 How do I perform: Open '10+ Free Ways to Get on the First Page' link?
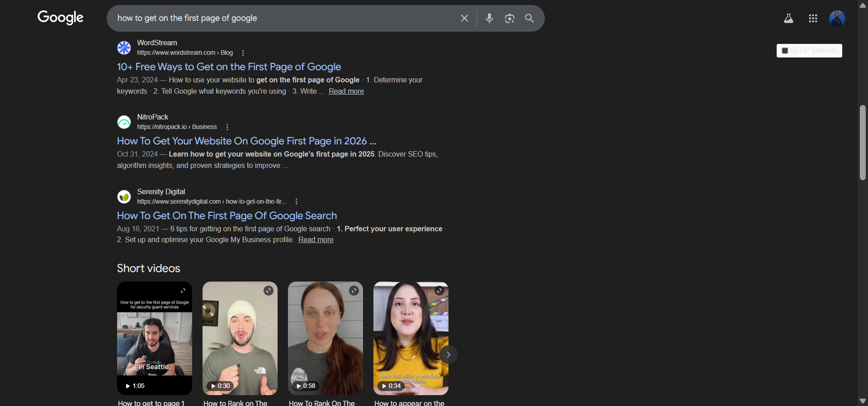click(x=229, y=67)
